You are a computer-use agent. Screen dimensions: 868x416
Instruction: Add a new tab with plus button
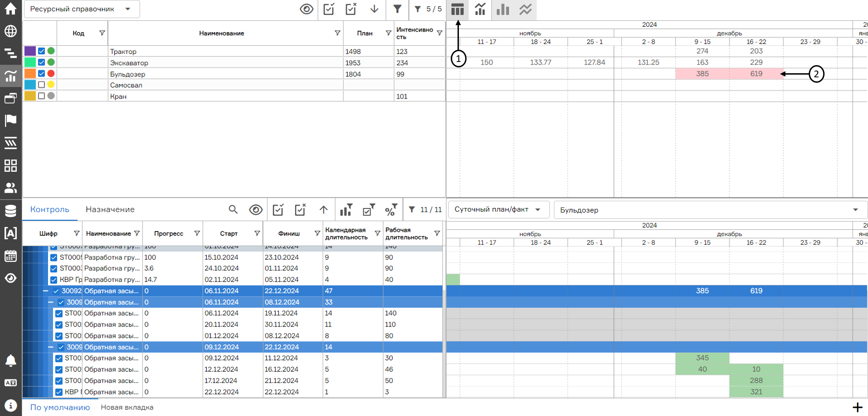click(857, 407)
